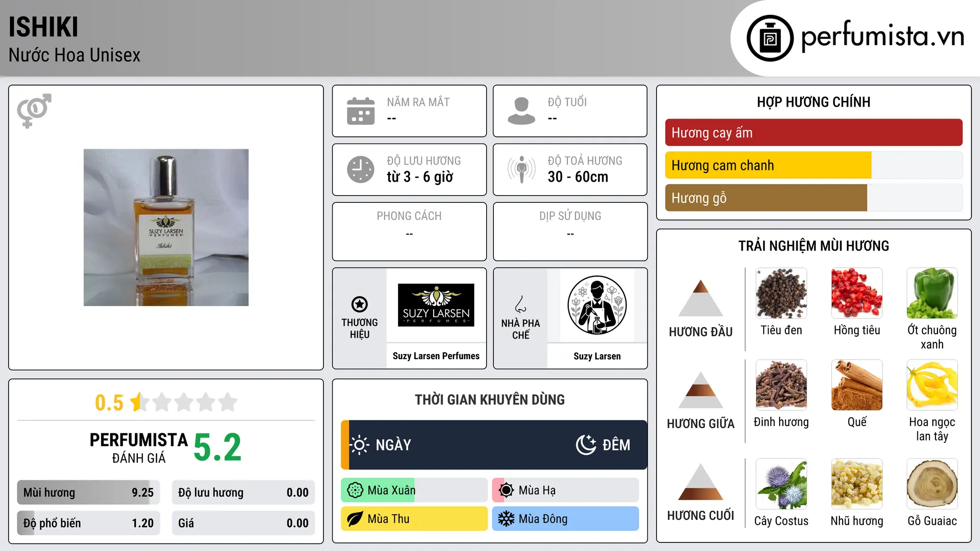Select the Hoa ngọc lan tây ylang image

point(932,385)
